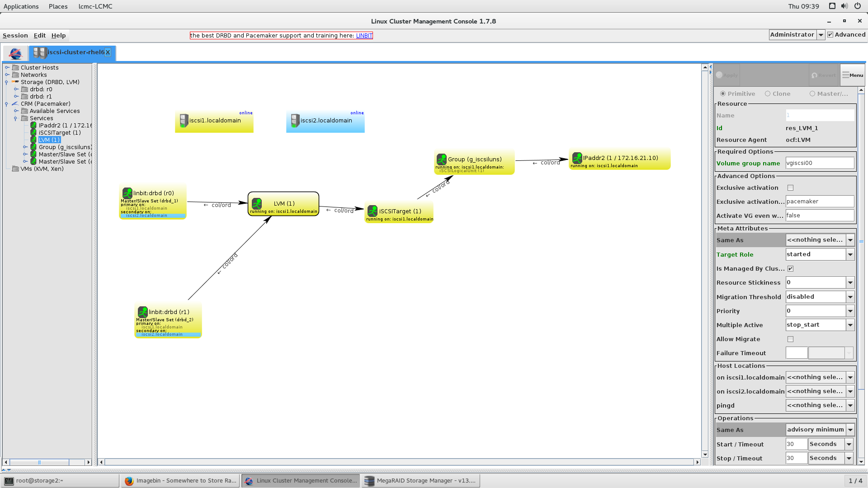Click the cluster tab server icon
The height and width of the screenshot is (488, 868).
click(x=40, y=53)
